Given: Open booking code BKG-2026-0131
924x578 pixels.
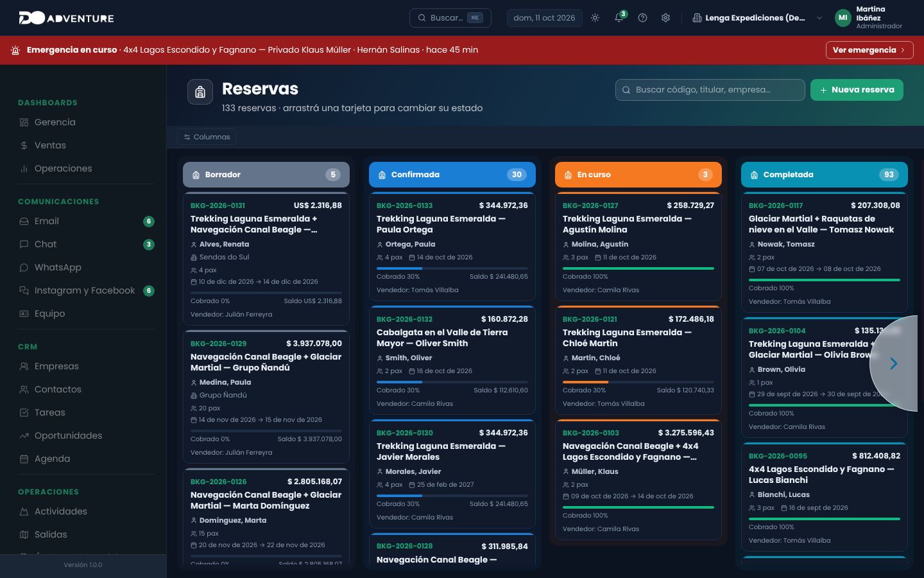Looking at the screenshot, I should pos(218,206).
